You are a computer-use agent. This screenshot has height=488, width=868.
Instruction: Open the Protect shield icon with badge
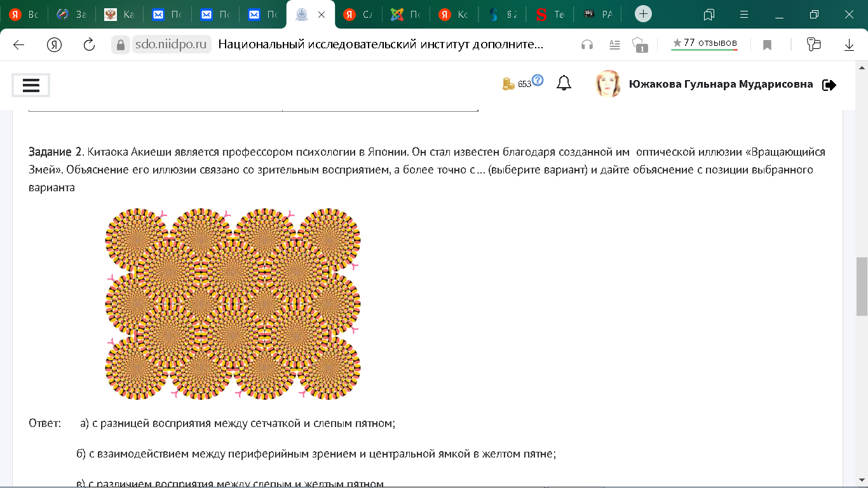pyautogui.click(x=639, y=44)
